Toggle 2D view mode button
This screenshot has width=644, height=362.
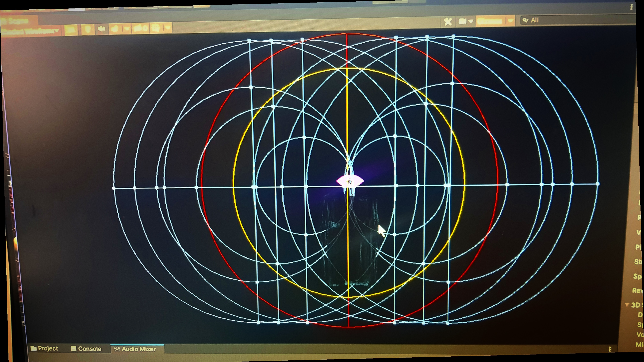[71, 30]
